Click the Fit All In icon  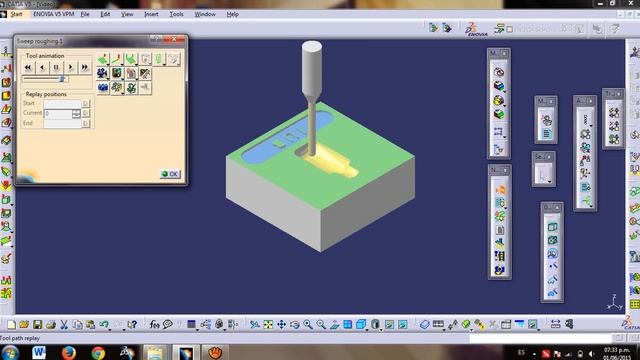[x=268, y=324]
